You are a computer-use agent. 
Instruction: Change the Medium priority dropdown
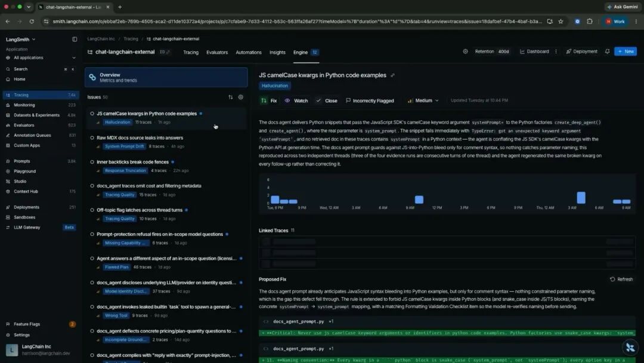pyautogui.click(x=423, y=100)
